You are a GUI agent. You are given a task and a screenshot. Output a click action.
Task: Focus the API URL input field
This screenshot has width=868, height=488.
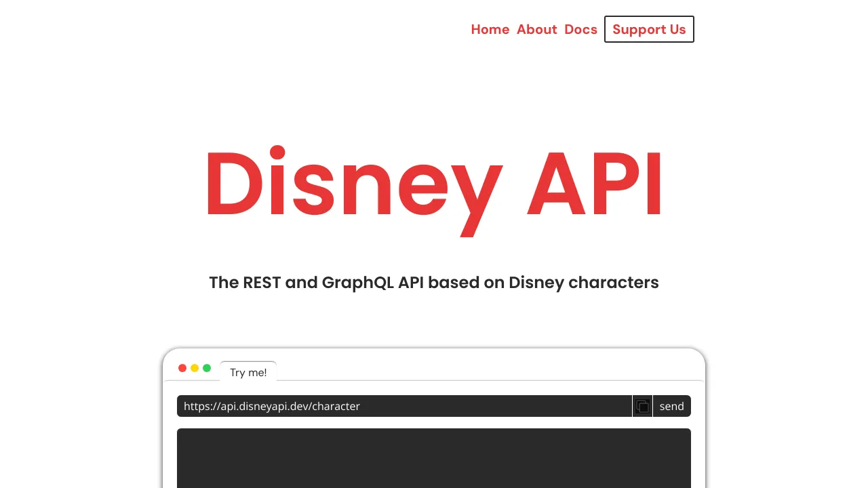(404, 406)
